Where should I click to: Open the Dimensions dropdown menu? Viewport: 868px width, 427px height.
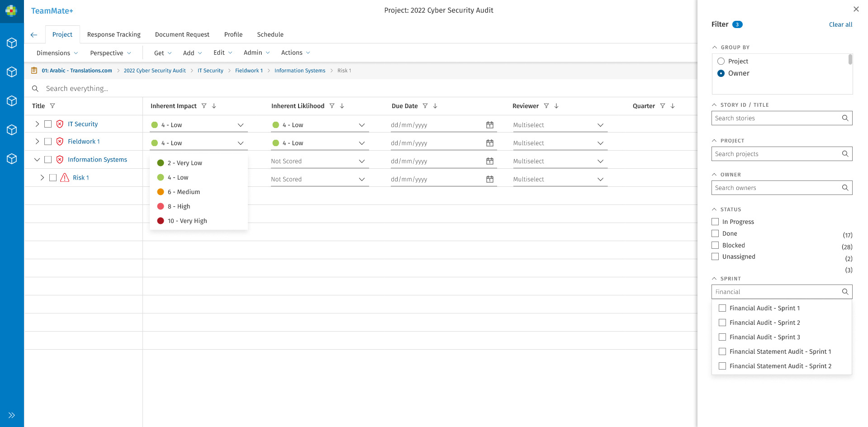57,53
